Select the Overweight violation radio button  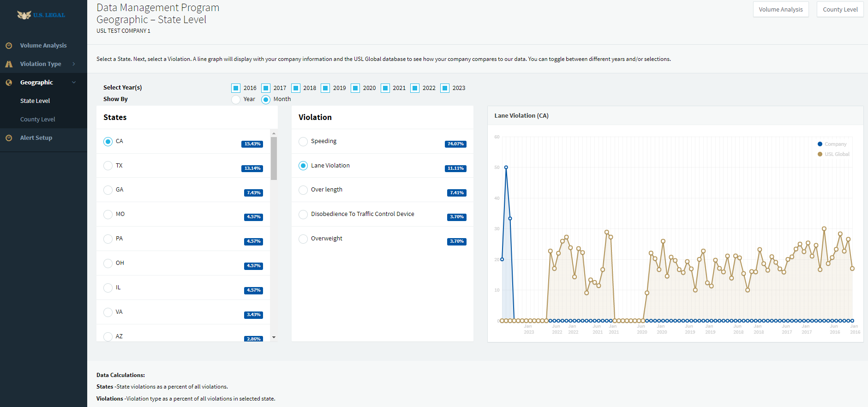(x=303, y=239)
